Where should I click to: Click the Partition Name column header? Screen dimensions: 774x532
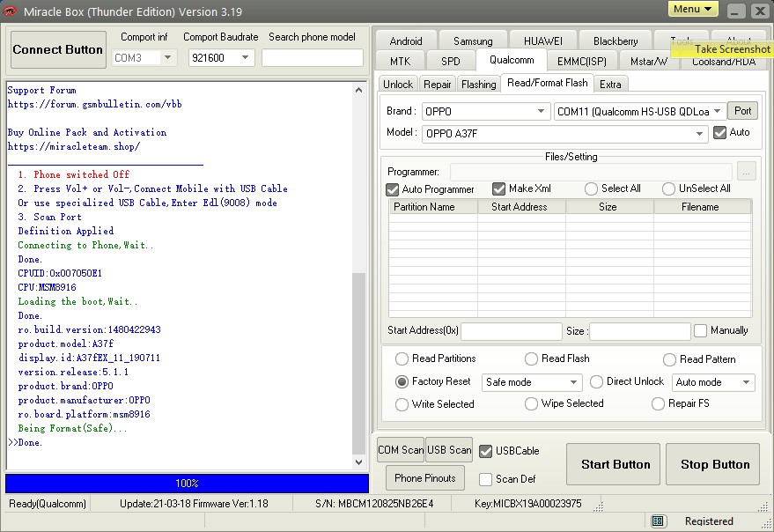(433, 207)
